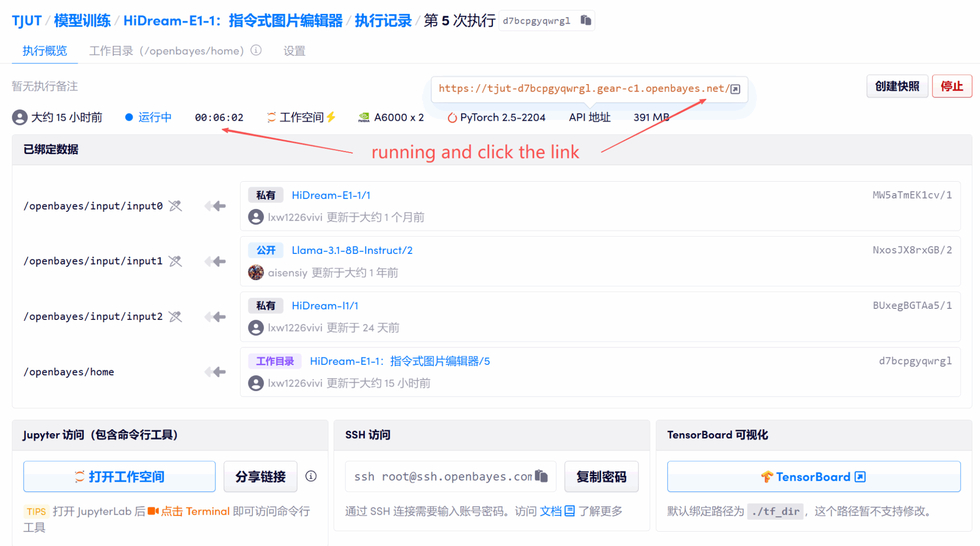Image resolution: width=980 pixels, height=546 pixels.
Task: Open the info icon beside work directory tab
Action: pos(256,50)
